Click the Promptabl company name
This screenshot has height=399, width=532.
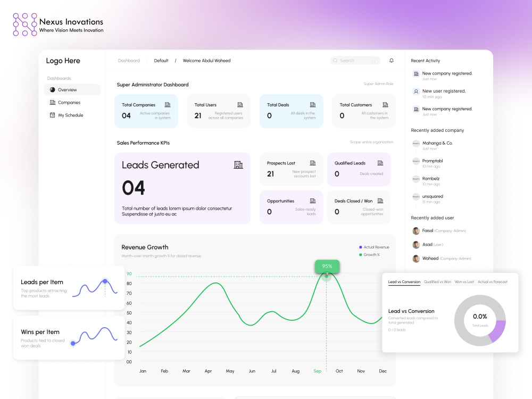click(x=432, y=161)
